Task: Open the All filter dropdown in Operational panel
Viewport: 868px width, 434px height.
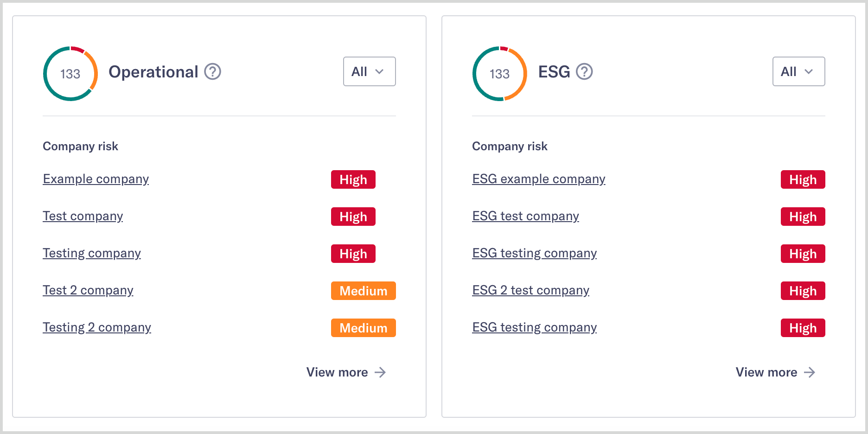Action: click(369, 71)
